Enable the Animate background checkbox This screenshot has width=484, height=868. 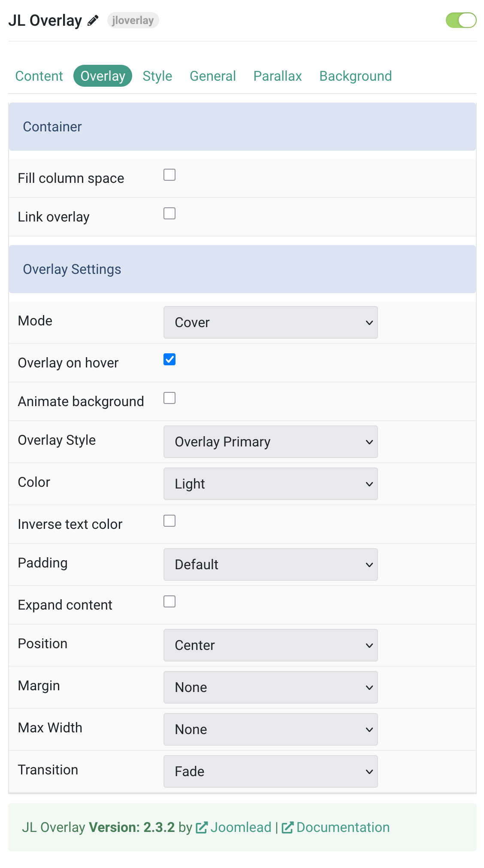point(169,398)
